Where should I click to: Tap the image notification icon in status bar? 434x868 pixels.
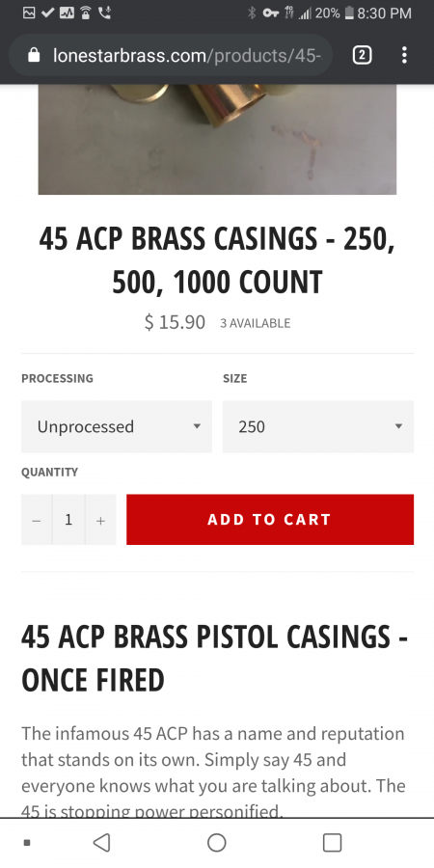[29, 13]
